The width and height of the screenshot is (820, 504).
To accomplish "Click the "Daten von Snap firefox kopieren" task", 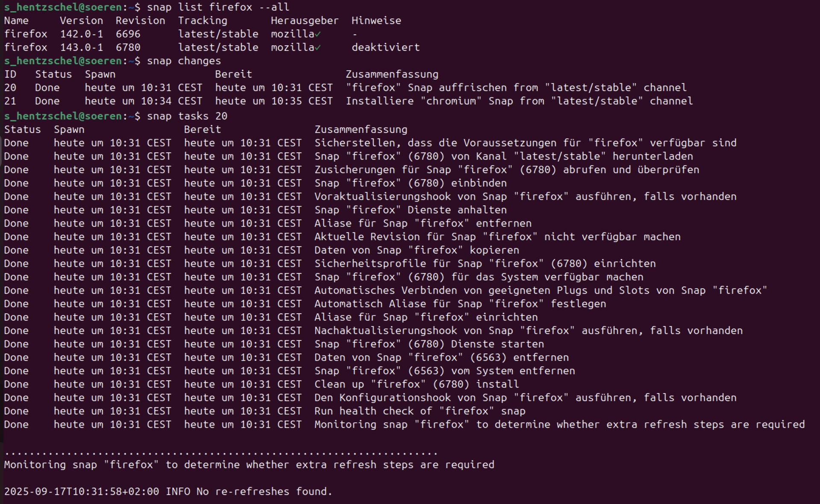I will coord(416,250).
